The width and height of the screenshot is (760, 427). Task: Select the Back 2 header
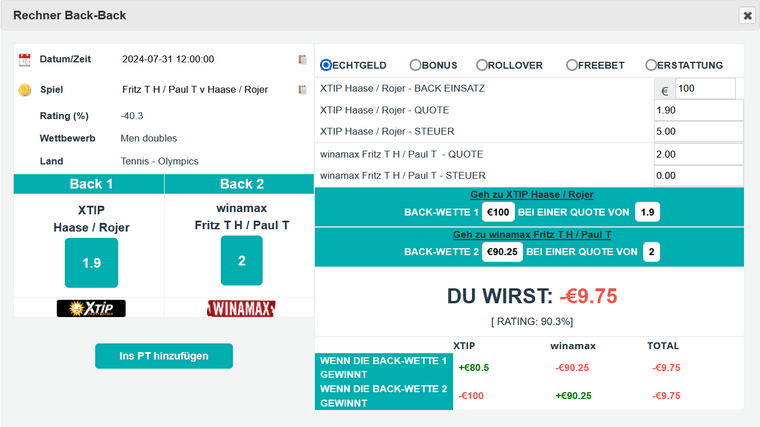pos(241,184)
